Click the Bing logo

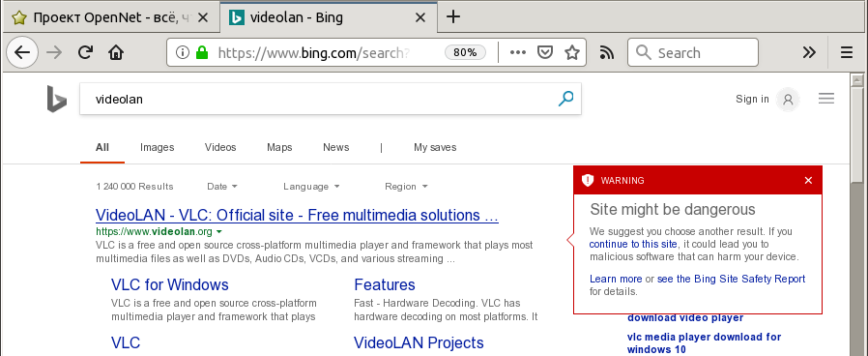pos(56,99)
